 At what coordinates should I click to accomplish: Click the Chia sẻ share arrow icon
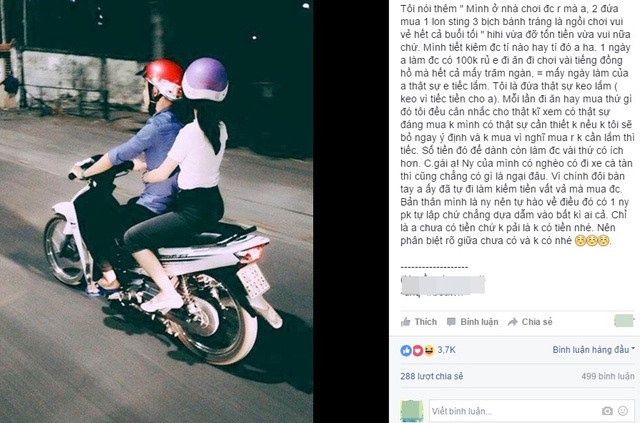click(x=513, y=322)
